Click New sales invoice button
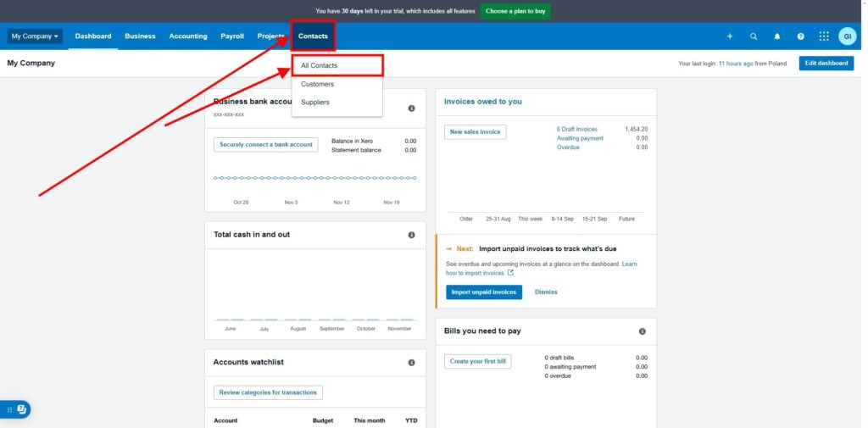 475,131
